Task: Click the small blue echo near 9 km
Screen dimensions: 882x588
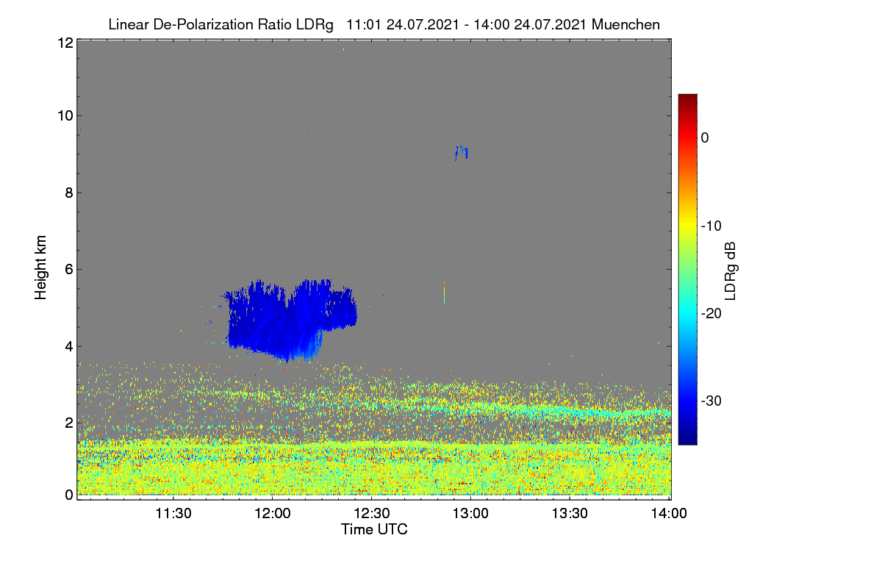Action: click(461, 153)
